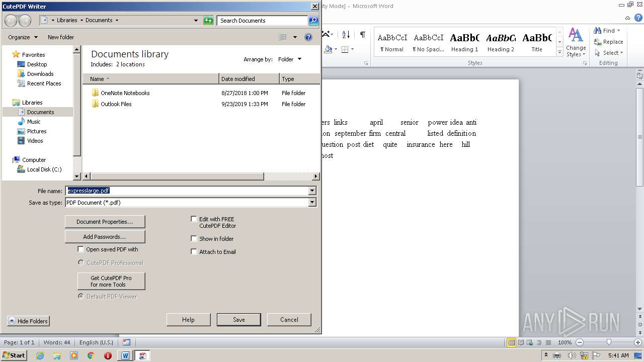The image size is (644, 362).
Task: Click Print Layout view icon in Word
Action: tap(511, 342)
